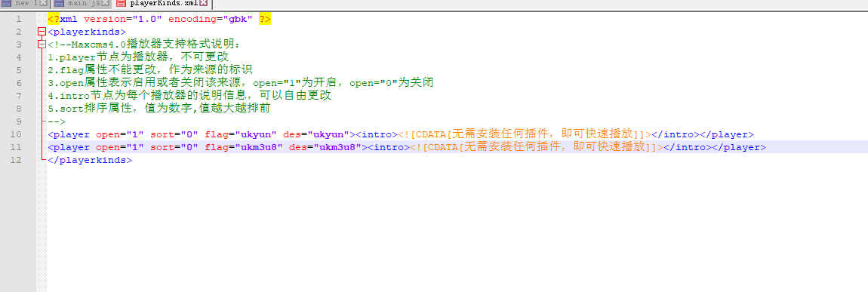Switch to the new 1 tab
The width and height of the screenshot is (868, 292).
[x=25, y=3]
